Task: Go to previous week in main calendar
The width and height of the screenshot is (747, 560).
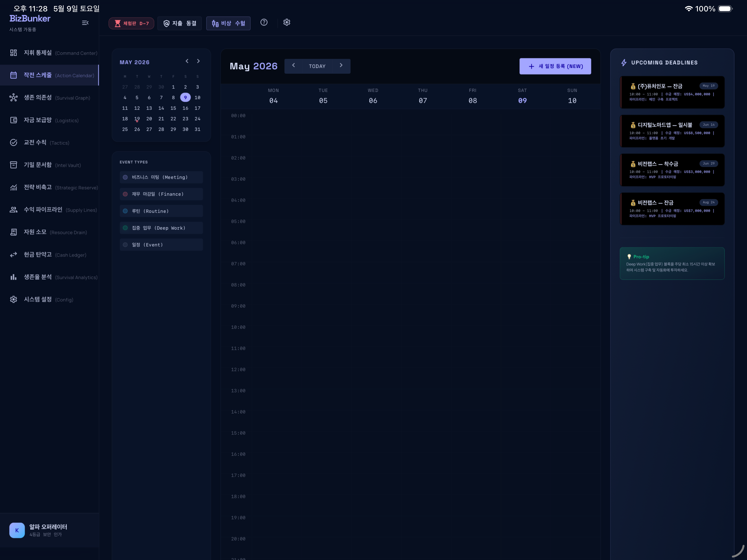Action: point(293,65)
